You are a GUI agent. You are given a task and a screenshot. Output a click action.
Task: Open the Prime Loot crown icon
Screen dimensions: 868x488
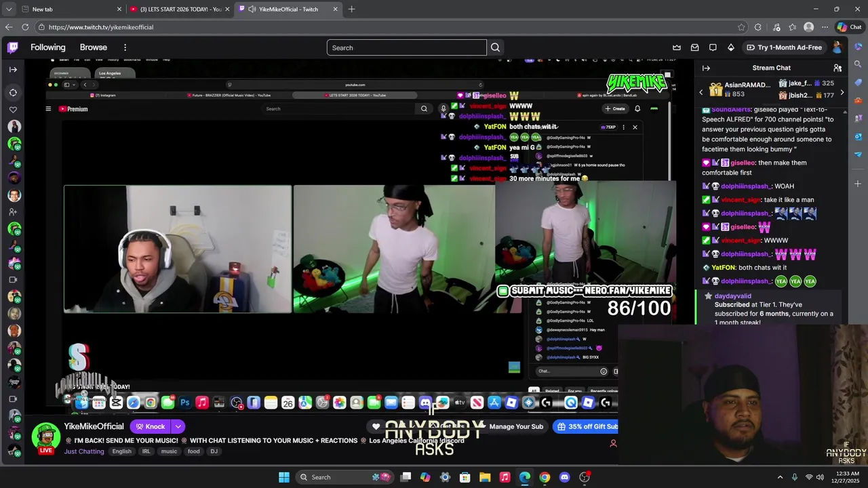click(x=677, y=47)
